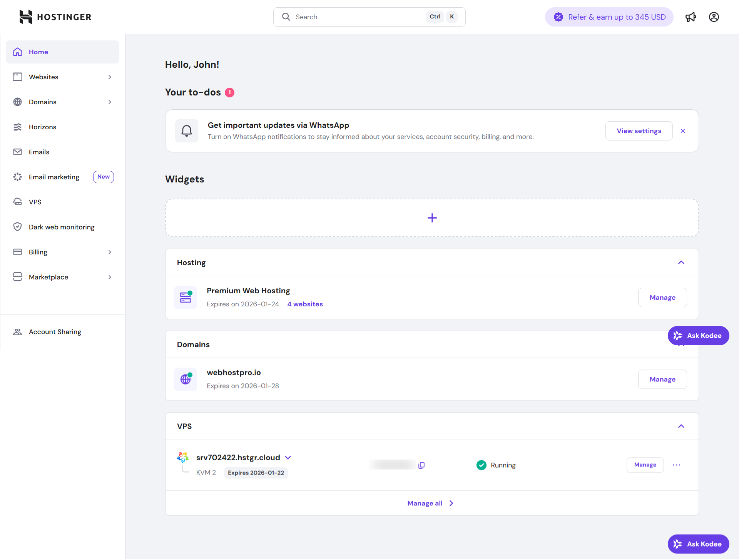Click the Dark web monitoring shield icon
The image size is (739, 560).
(18, 227)
